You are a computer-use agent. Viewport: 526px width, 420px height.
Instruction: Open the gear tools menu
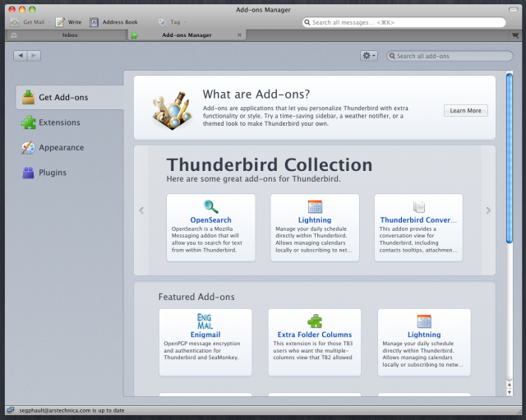coord(369,56)
